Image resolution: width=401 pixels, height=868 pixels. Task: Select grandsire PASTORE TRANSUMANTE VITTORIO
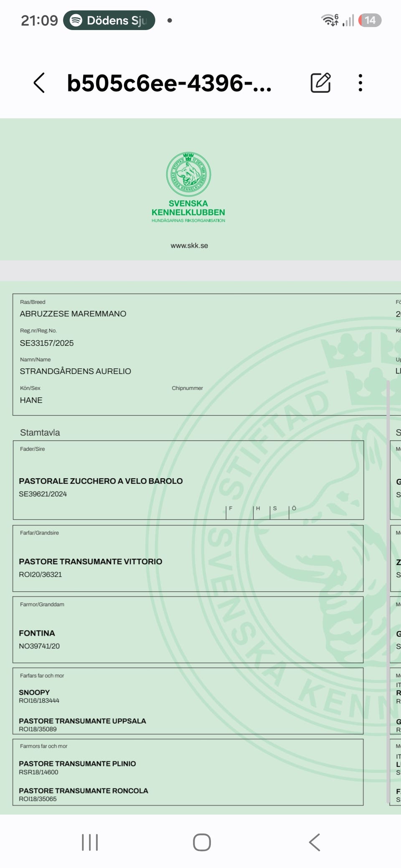(90, 561)
